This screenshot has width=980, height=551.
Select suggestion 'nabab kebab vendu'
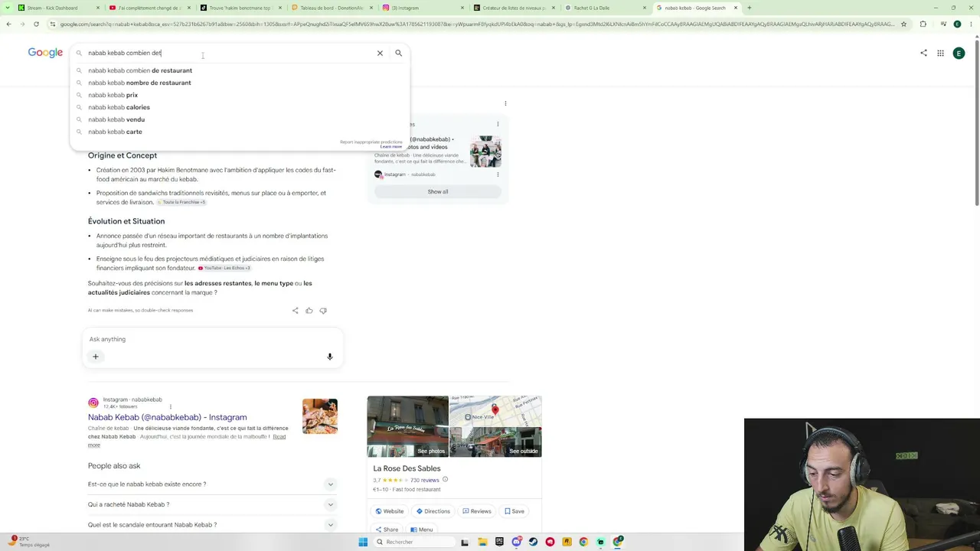(x=239, y=119)
